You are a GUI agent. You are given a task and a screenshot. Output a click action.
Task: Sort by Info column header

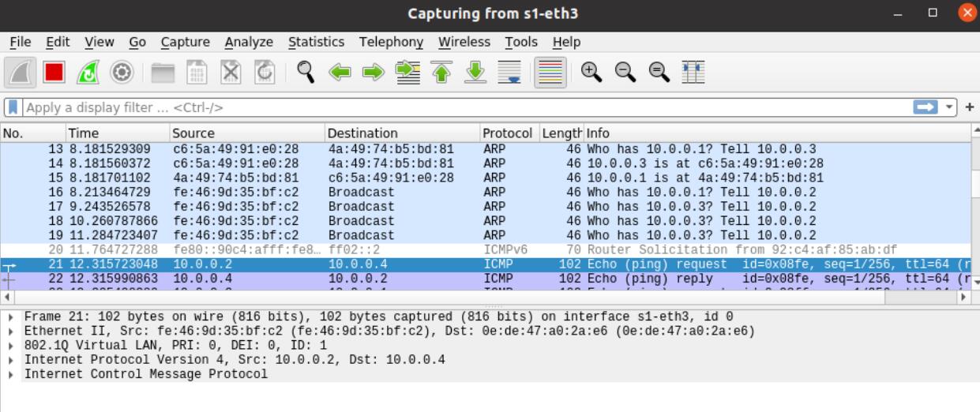776,133
